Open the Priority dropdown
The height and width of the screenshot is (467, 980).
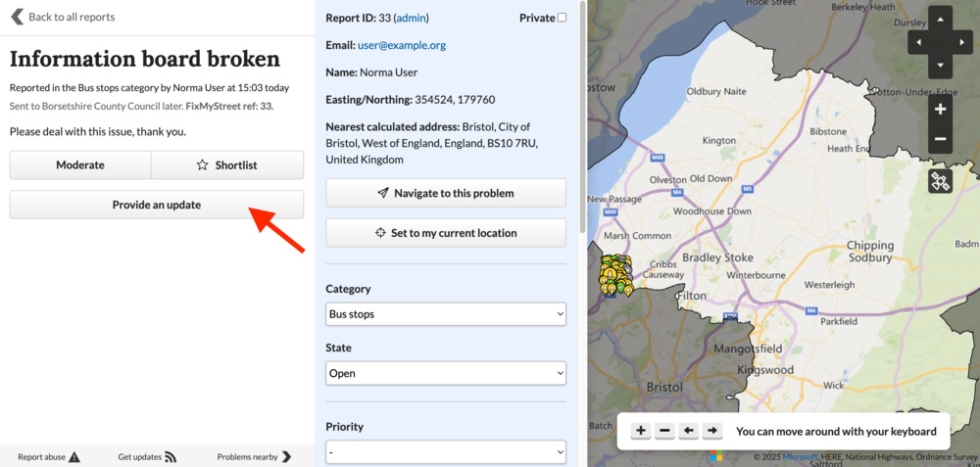point(446,452)
